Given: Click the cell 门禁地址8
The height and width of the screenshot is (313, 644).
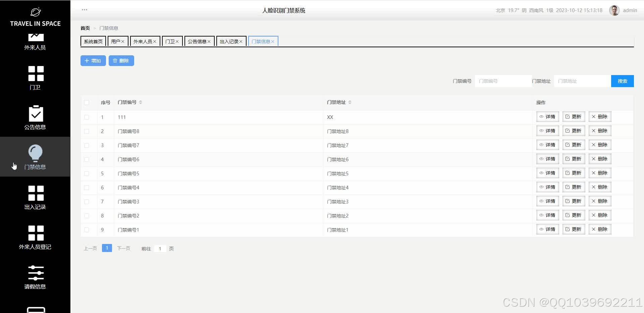Looking at the screenshot, I should click(338, 131).
